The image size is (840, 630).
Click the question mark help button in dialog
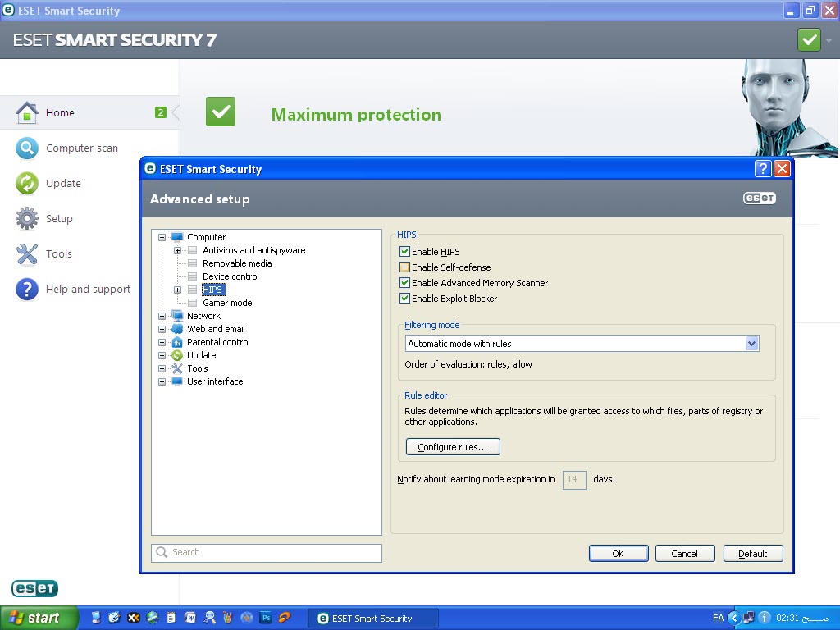tap(763, 169)
